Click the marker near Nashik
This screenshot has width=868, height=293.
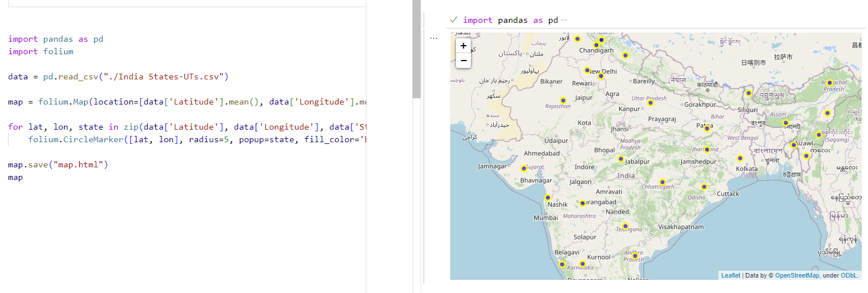(548, 198)
